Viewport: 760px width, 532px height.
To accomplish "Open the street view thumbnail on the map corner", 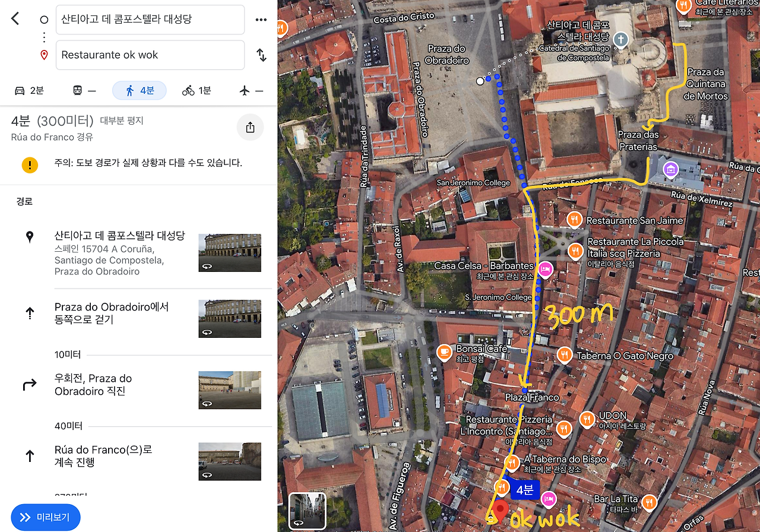I will point(308,511).
